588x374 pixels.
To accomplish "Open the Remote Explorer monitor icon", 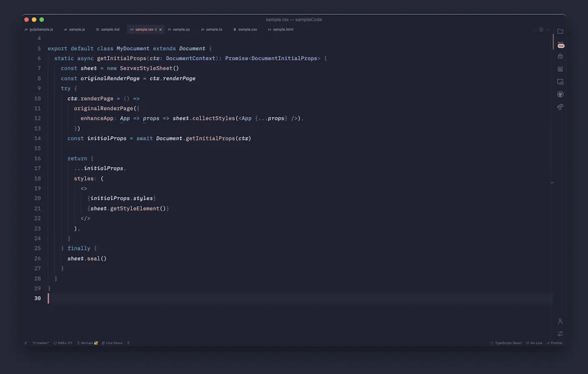I will tap(560, 82).
